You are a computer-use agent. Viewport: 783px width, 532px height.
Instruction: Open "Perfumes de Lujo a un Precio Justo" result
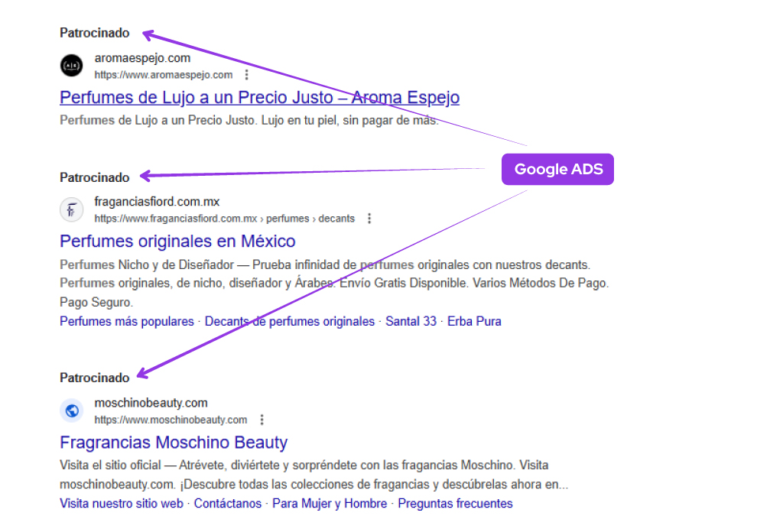[259, 98]
